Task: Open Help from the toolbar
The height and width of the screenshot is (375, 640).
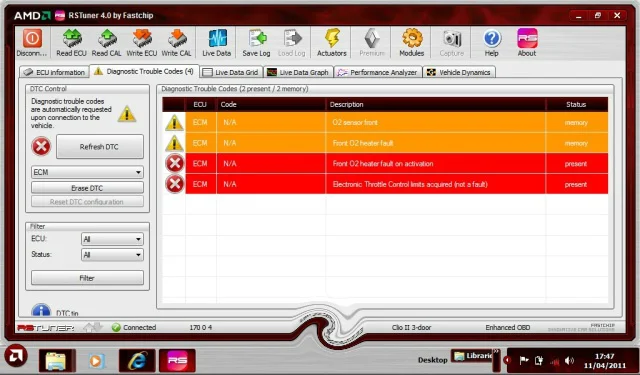Action: 492,39
